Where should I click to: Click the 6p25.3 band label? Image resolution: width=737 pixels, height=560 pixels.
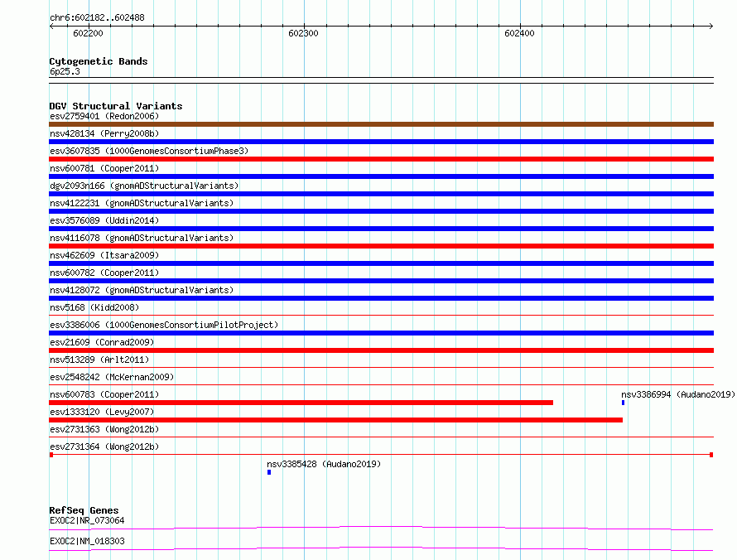click(x=65, y=71)
